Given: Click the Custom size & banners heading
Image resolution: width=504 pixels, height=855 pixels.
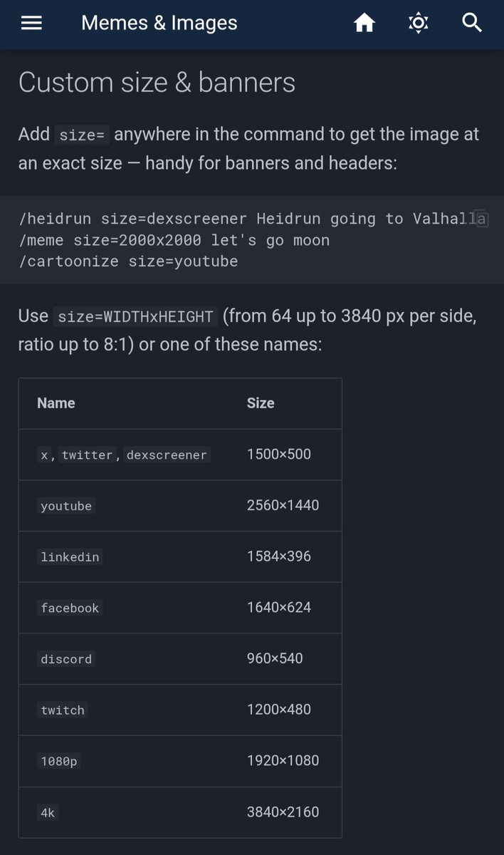Looking at the screenshot, I should click(x=157, y=83).
